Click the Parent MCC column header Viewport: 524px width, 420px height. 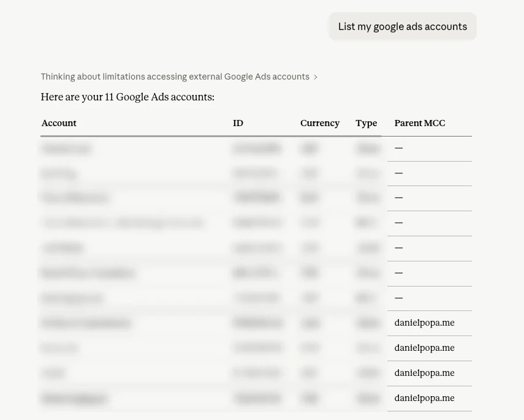click(x=420, y=123)
